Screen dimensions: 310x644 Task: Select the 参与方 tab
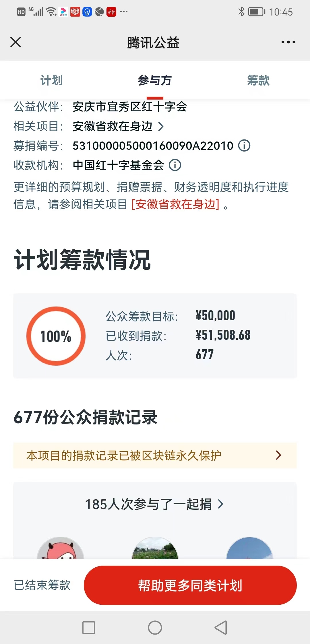point(155,80)
